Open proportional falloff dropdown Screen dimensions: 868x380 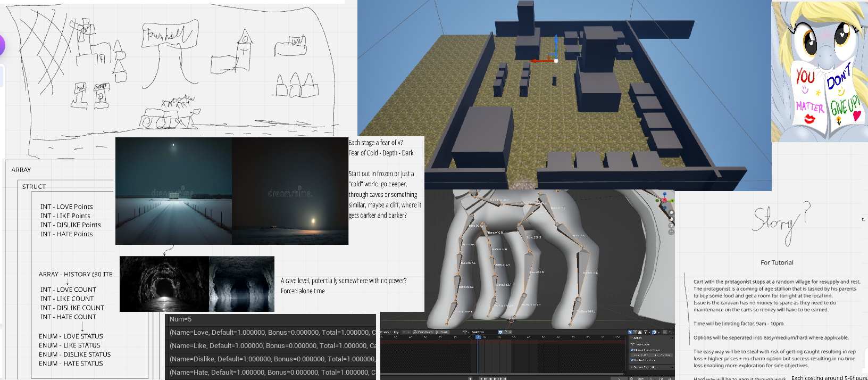(670, 332)
